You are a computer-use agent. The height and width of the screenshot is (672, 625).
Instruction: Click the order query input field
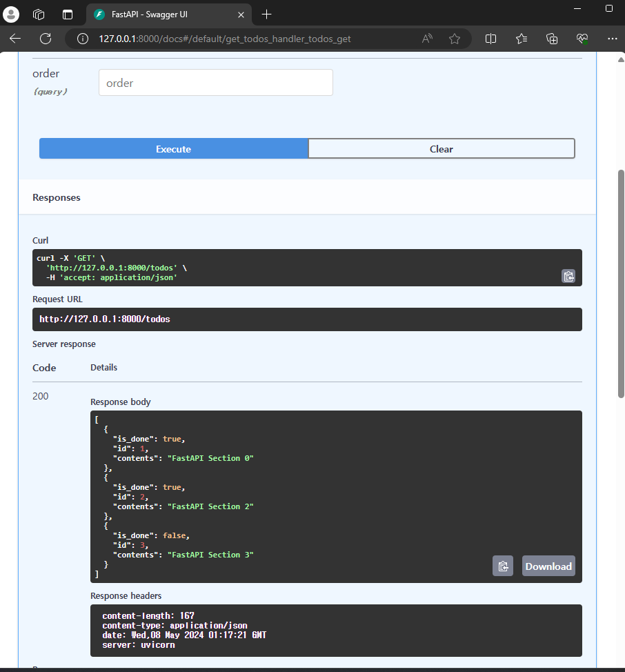(216, 83)
